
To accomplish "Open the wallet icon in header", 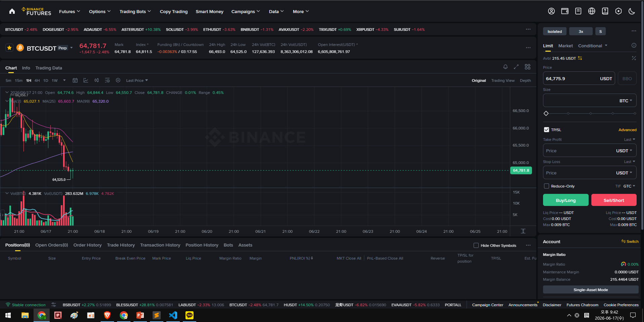I will pyautogui.click(x=565, y=11).
